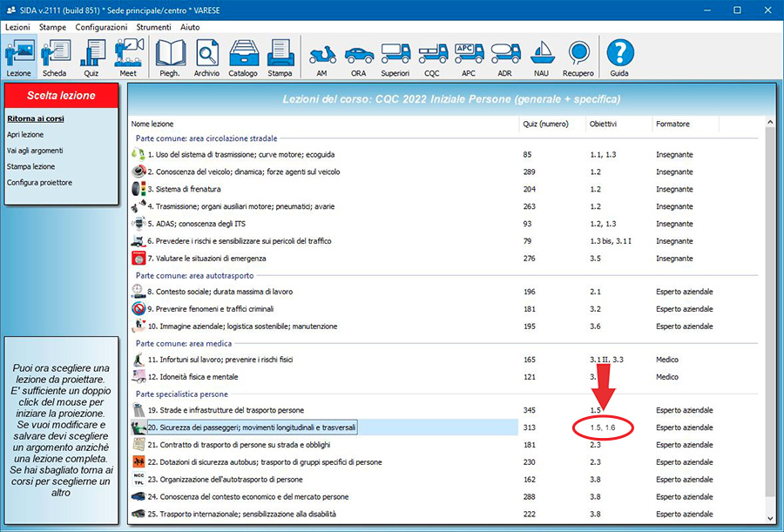This screenshot has width=784, height=532.
Task: Open the Scheda toolbar icon
Action: (54, 57)
